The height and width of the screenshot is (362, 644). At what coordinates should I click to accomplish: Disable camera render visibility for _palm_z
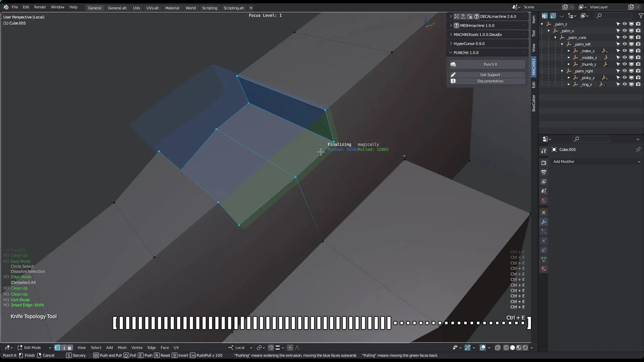tap(638, 24)
